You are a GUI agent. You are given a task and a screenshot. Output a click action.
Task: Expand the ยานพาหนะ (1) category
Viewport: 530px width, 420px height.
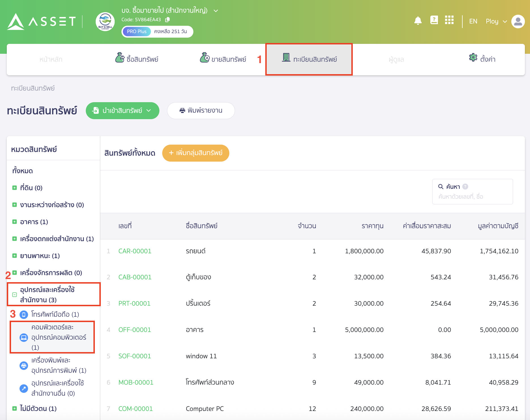14,256
